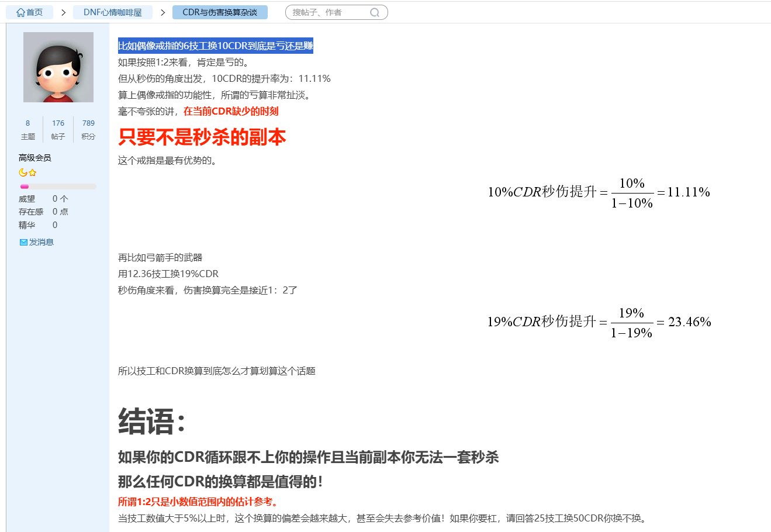This screenshot has height=532, width=771.
Task: Click the envelope icon beside 发消息
Action: [x=22, y=241]
